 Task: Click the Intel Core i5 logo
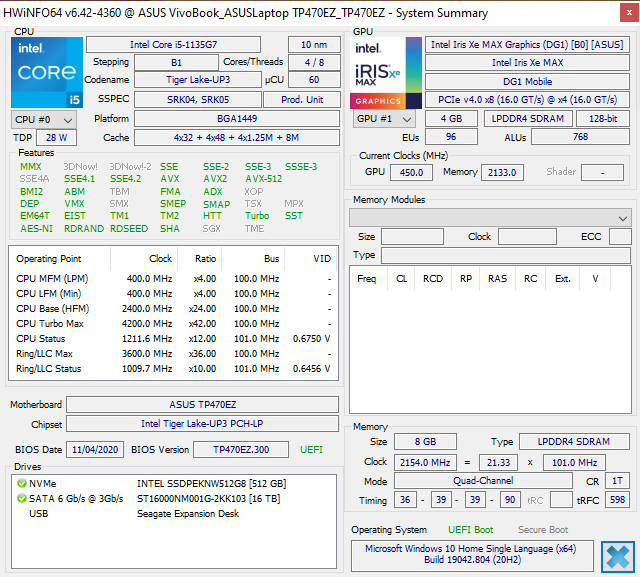coord(45,72)
